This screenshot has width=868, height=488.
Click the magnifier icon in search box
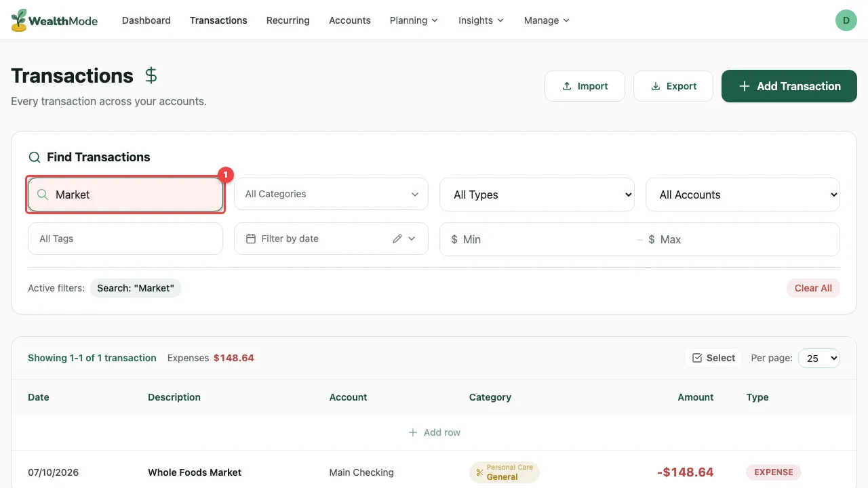pyautogui.click(x=43, y=195)
